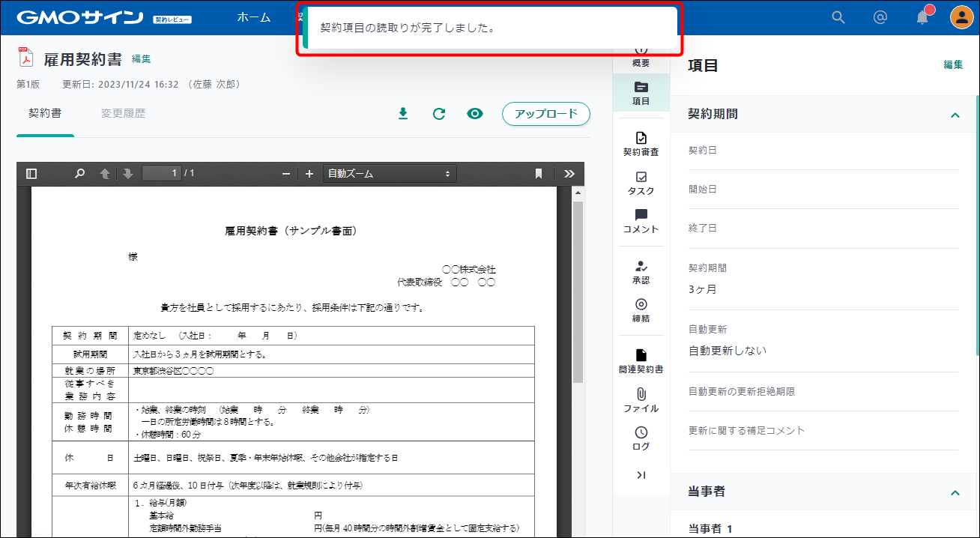Toggle the PDF viewer sidebar panel
Image resolution: width=980 pixels, height=538 pixels.
[31, 173]
